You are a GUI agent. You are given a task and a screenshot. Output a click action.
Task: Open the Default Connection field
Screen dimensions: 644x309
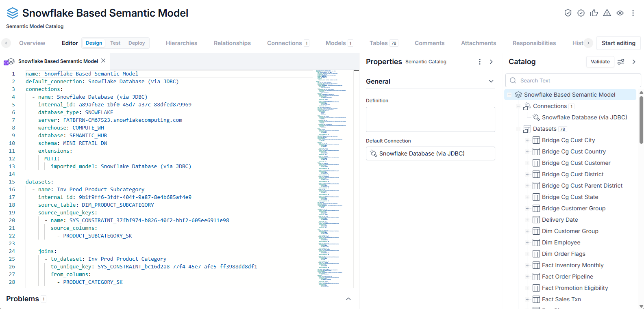click(x=430, y=153)
